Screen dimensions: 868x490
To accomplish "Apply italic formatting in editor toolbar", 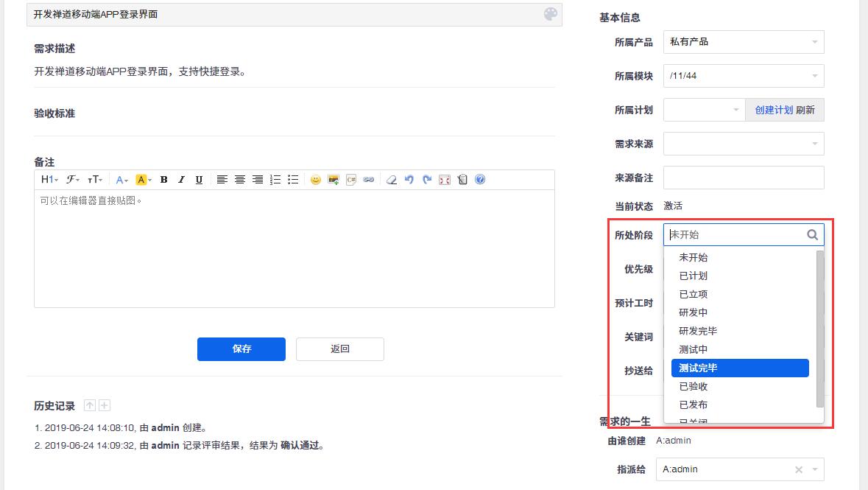I will pos(181,180).
